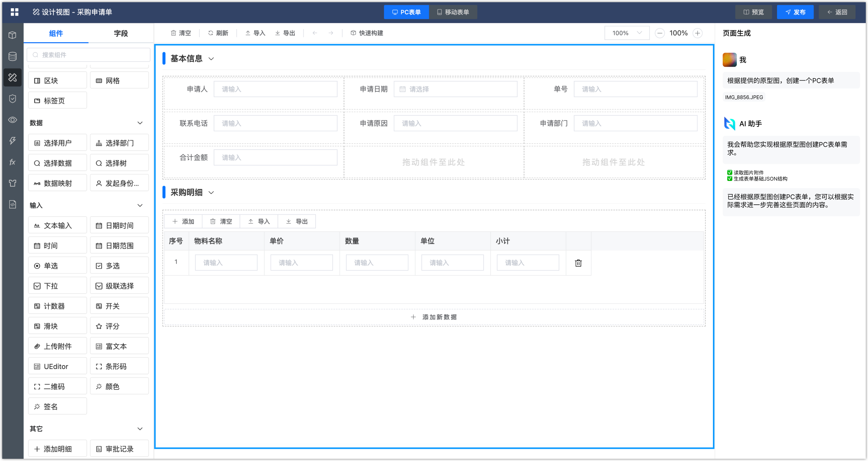Click the app grid icon in the top-left

15,12
